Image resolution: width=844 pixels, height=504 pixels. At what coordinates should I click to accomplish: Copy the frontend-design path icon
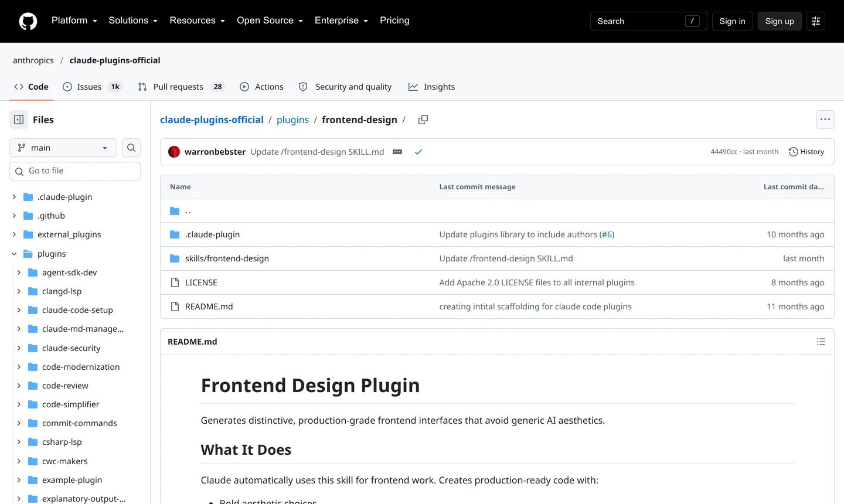point(423,120)
